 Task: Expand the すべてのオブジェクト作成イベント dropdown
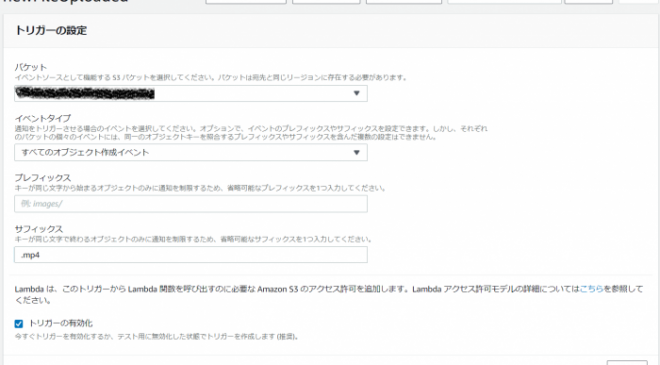click(191, 152)
